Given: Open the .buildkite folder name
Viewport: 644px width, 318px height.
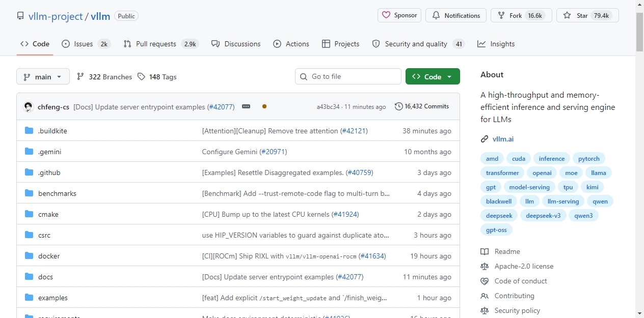Looking at the screenshot, I should pyautogui.click(x=52, y=131).
